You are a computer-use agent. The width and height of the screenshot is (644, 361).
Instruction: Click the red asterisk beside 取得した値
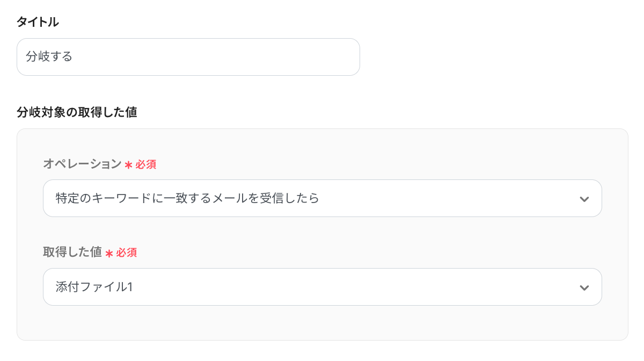pos(109,254)
